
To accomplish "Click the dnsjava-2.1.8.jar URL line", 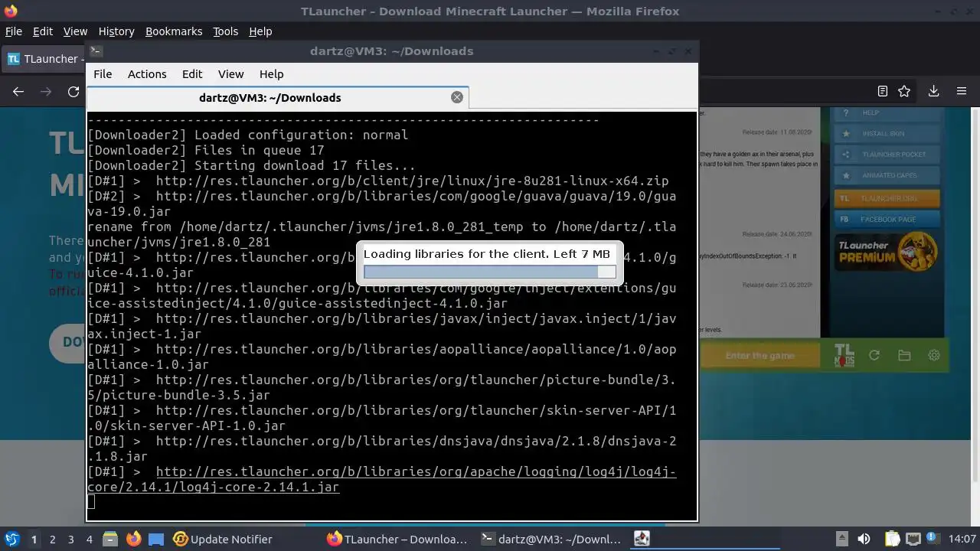I will tap(381, 448).
